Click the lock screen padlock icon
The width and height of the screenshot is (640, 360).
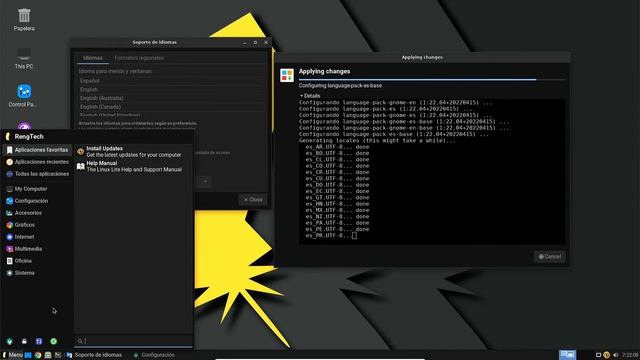point(24,341)
